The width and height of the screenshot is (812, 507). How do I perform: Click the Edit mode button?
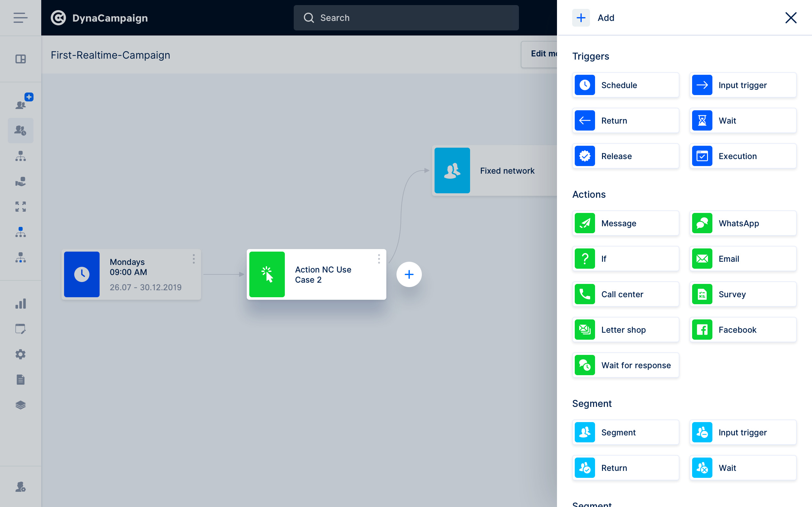(540, 54)
